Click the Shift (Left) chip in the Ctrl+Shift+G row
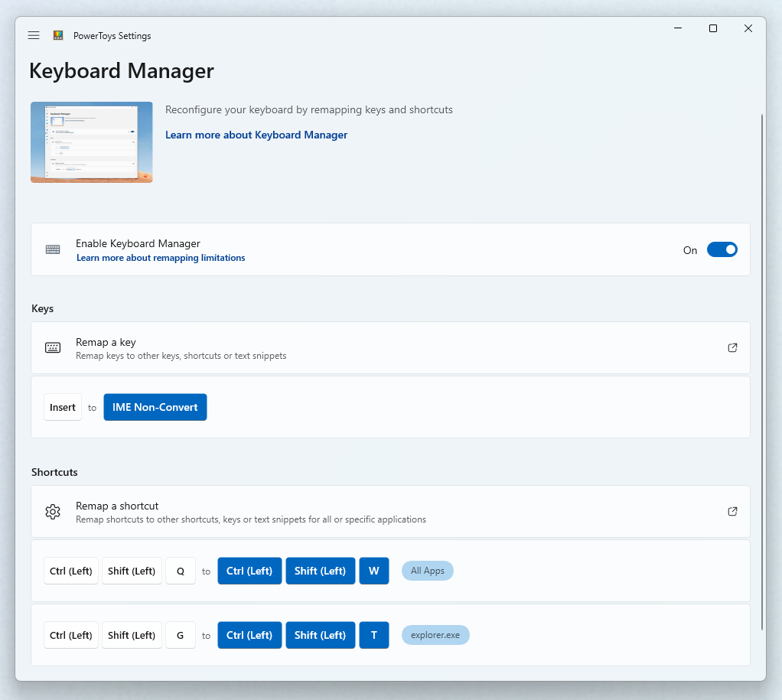 point(131,635)
